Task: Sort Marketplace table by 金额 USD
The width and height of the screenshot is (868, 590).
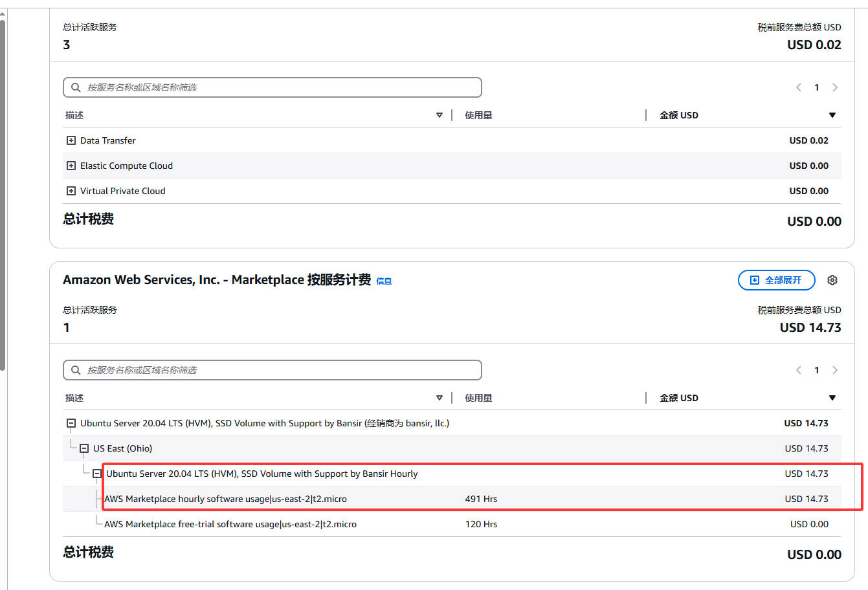Action: pos(832,398)
